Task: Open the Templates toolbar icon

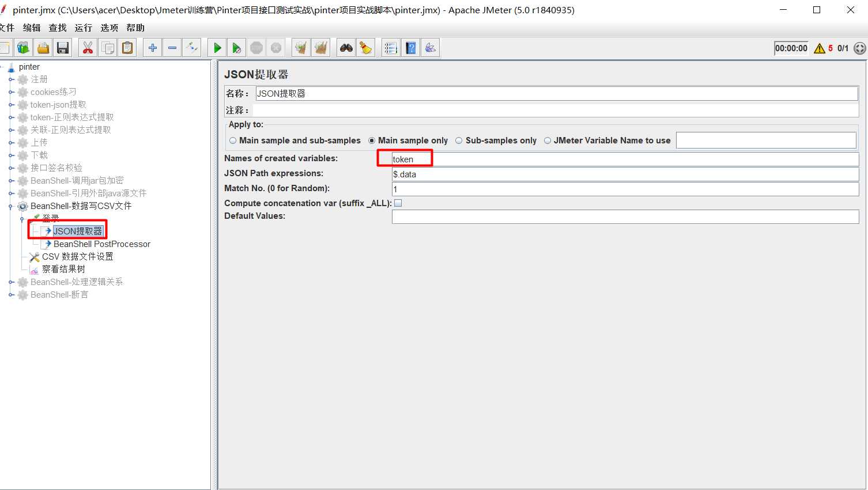Action: pos(23,48)
